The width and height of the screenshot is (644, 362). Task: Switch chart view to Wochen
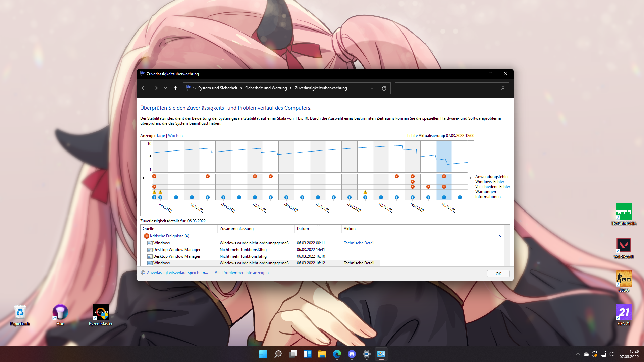pyautogui.click(x=175, y=136)
